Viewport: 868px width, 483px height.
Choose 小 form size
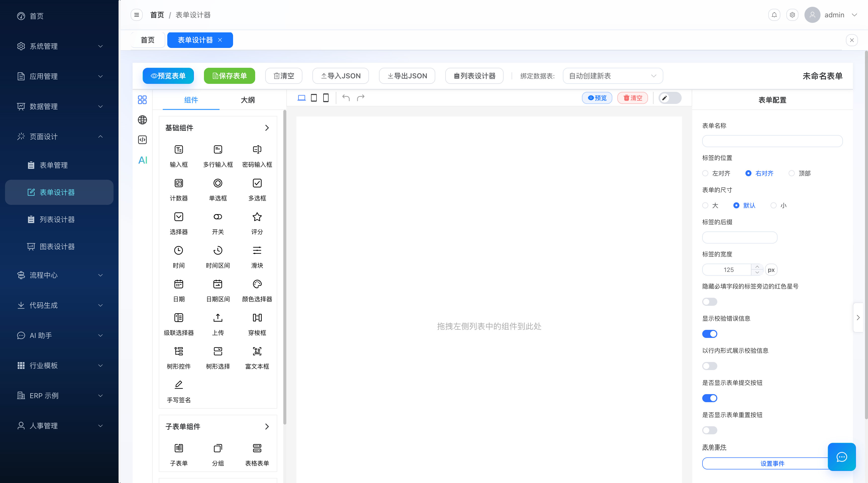pyautogui.click(x=778, y=205)
